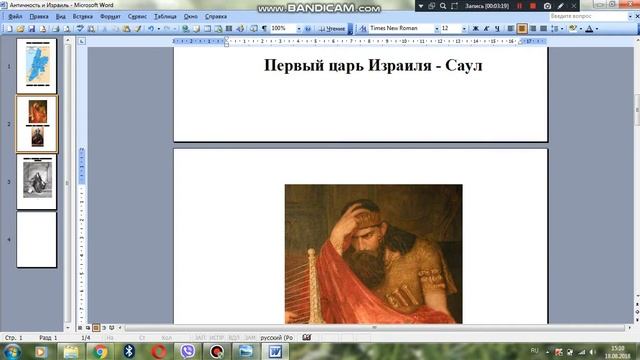Click the help question input field
Screen dimensions: 640x360
588,16
